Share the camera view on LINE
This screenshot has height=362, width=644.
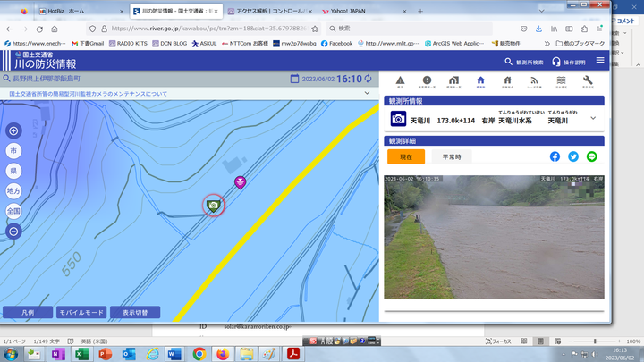pos(591,156)
